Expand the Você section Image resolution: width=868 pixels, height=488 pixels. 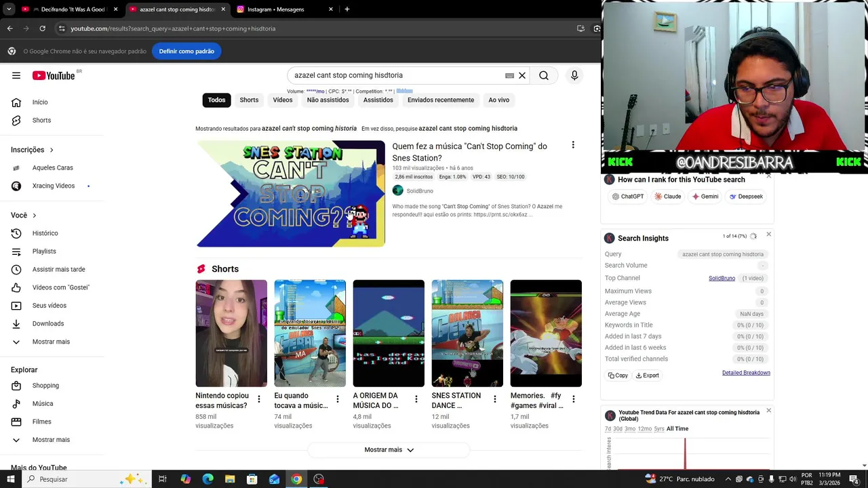[23, 216]
